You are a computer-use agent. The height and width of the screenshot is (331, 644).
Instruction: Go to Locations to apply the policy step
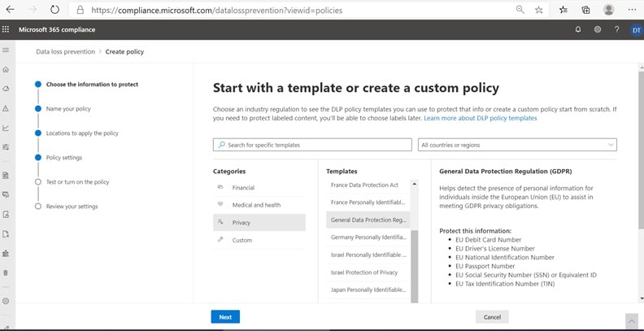(x=82, y=133)
